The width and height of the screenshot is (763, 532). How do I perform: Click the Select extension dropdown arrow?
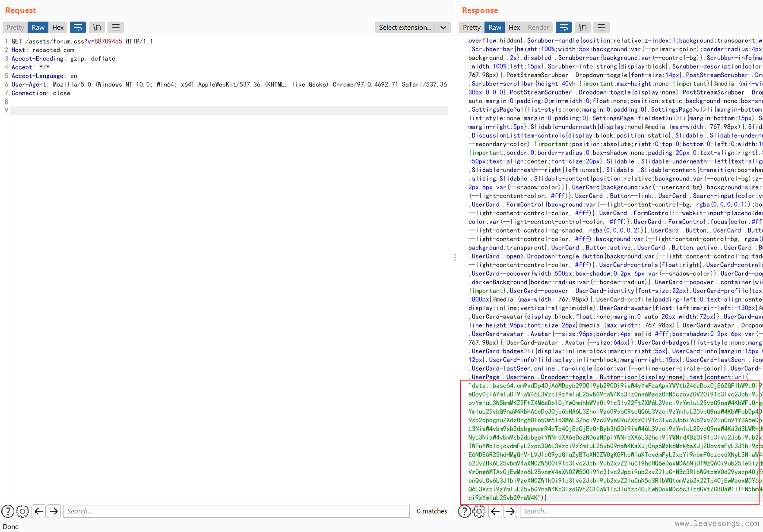point(443,28)
